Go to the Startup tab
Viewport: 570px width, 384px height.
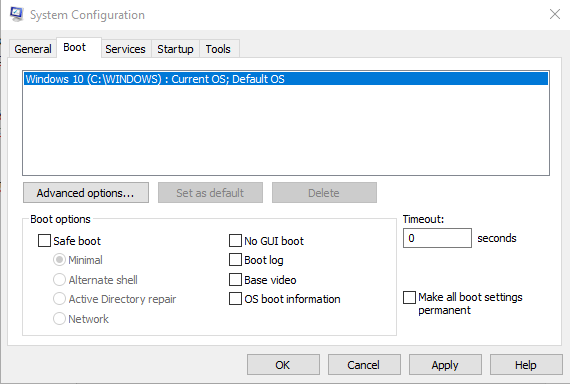(175, 49)
